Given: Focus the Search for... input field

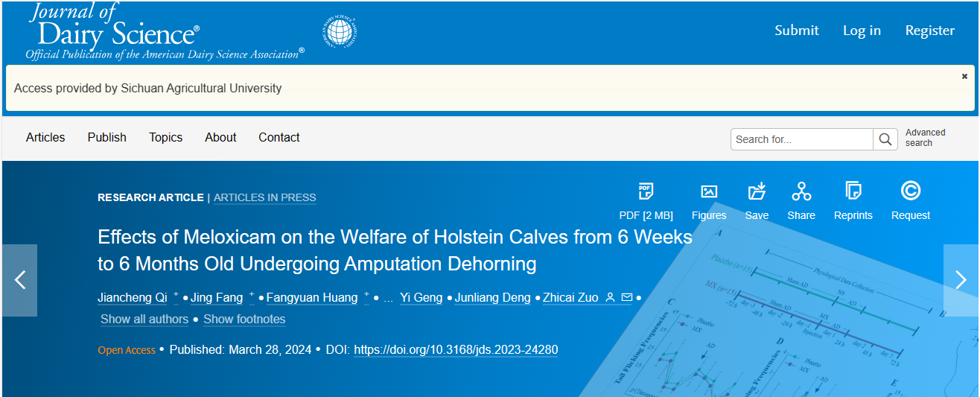Looking at the screenshot, I should pyautogui.click(x=801, y=139).
